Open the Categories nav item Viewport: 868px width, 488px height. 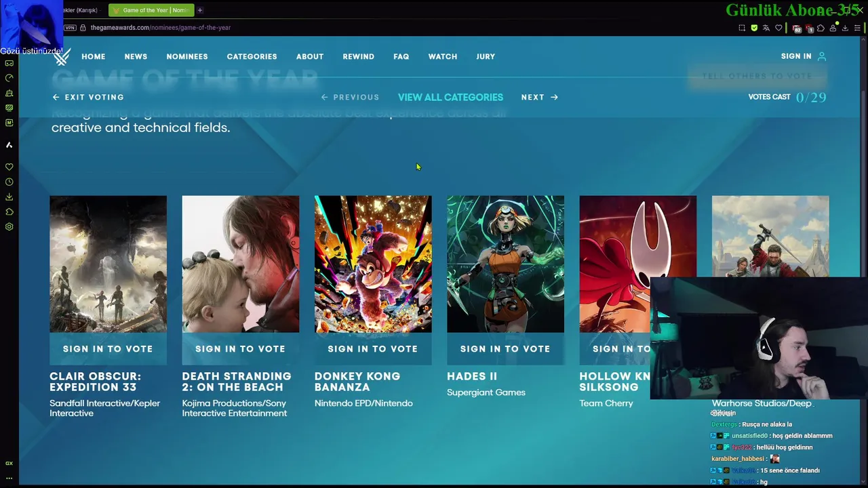pyautogui.click(x=252, y=56)
